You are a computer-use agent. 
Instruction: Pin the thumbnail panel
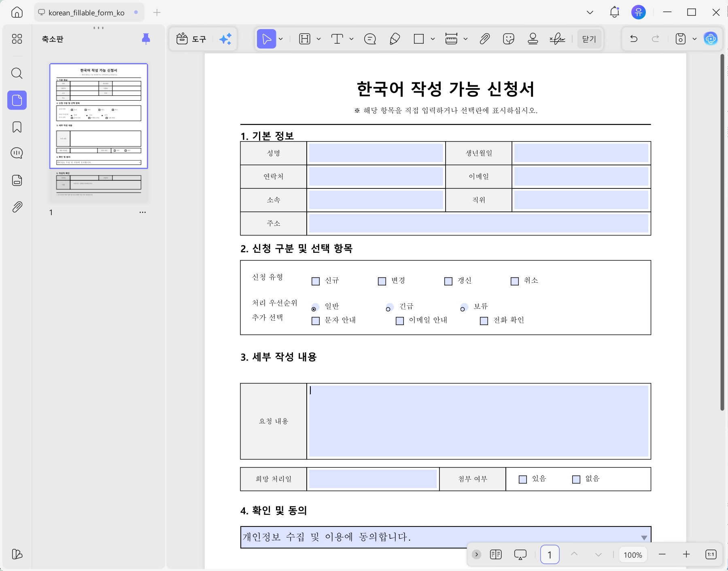[x=146, y=39]
